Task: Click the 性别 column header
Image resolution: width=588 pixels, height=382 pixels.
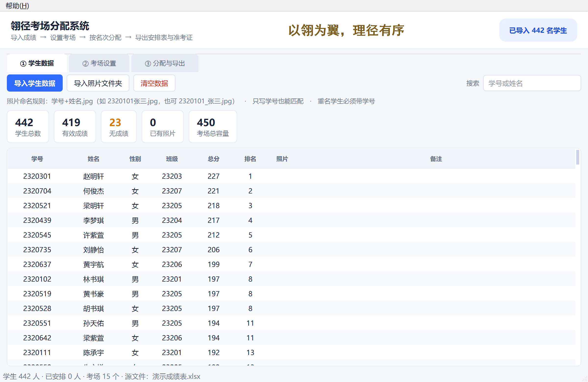Action: pyautogui.click(x=135, y=159)
